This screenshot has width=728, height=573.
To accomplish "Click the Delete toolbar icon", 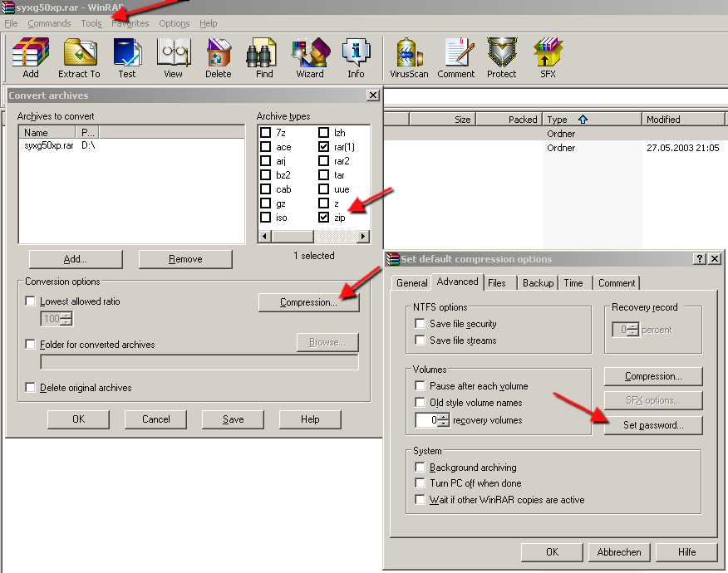I will 219,57.
